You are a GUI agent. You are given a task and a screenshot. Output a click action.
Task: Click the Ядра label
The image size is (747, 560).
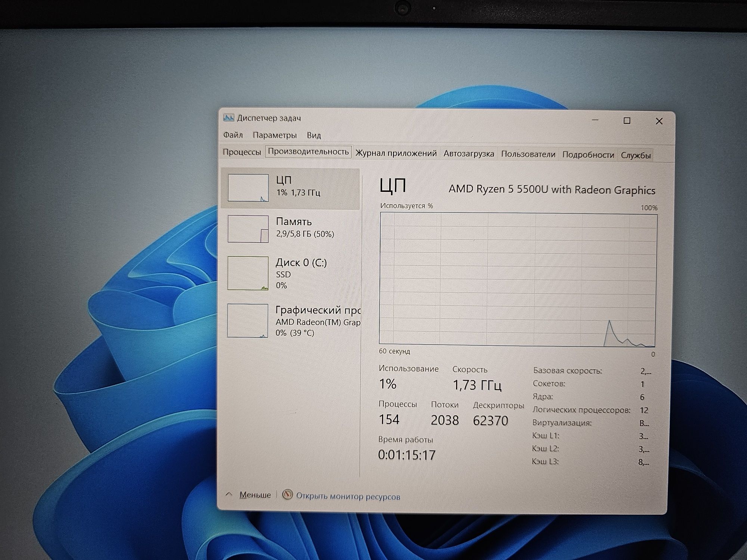pyautogui.click(x=543, y=396)
